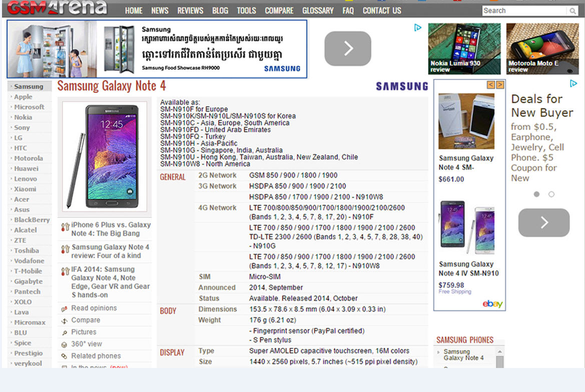Select Xiaomi in the brand list
The image size is (585, 392).
pos(25,189)
